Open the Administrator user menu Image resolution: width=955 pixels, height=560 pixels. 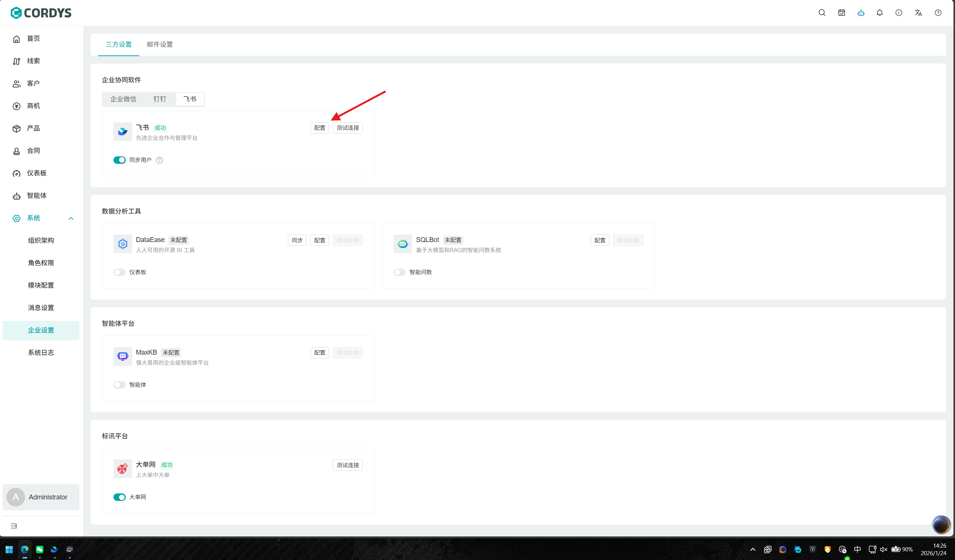coord(41,497)
